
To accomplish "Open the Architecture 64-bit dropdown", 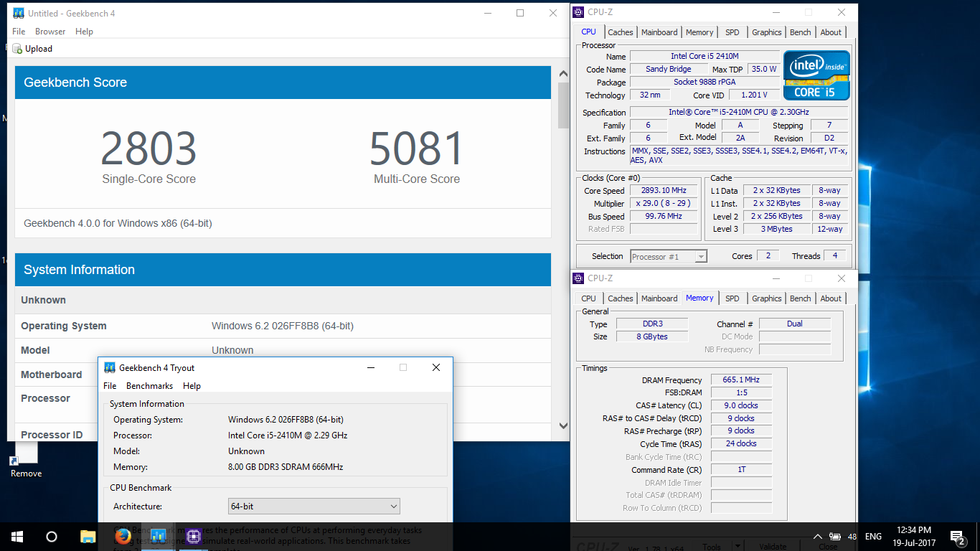I will click(314, 507).
